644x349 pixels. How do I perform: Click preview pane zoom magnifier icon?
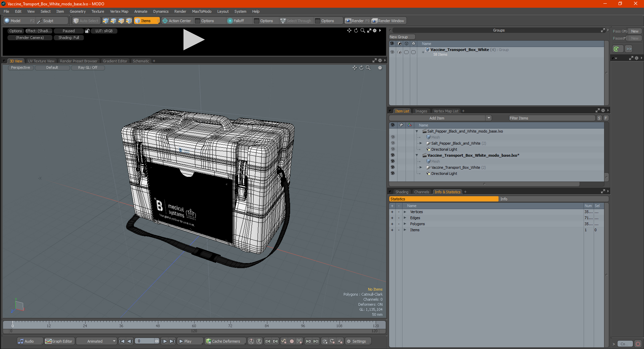pyautogui.click(x=363, y=31)
